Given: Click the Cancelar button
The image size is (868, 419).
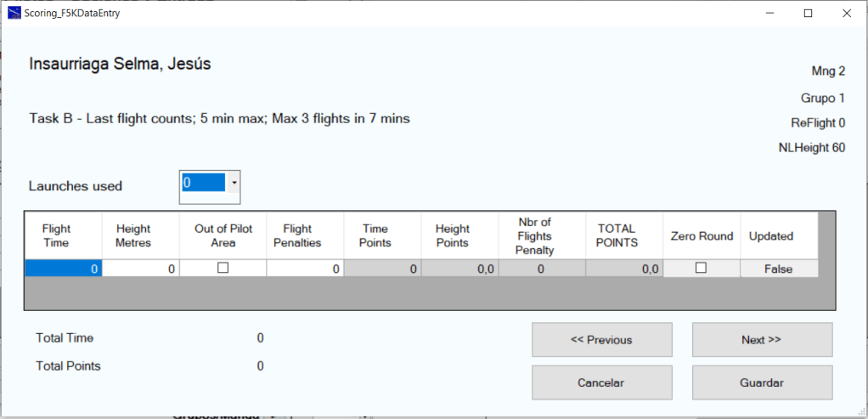Looking at the screenshot, I should [601, 382].
